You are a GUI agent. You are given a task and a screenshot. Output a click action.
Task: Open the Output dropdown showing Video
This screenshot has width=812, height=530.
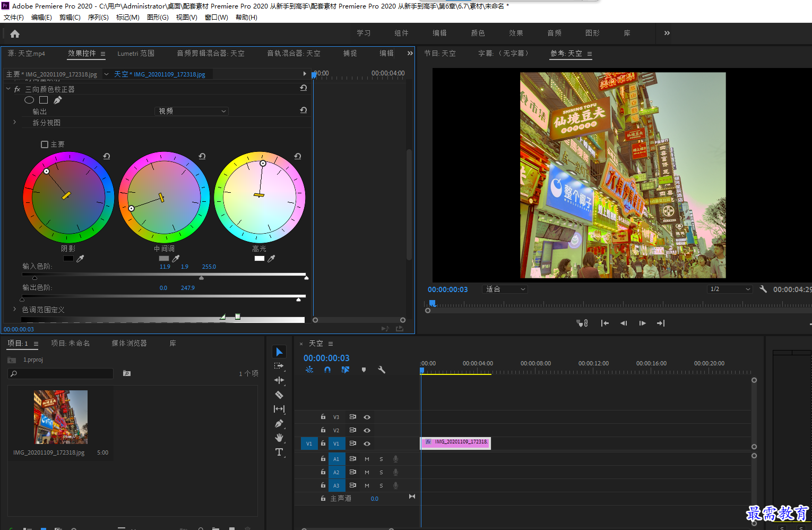(x=192, y=111)
